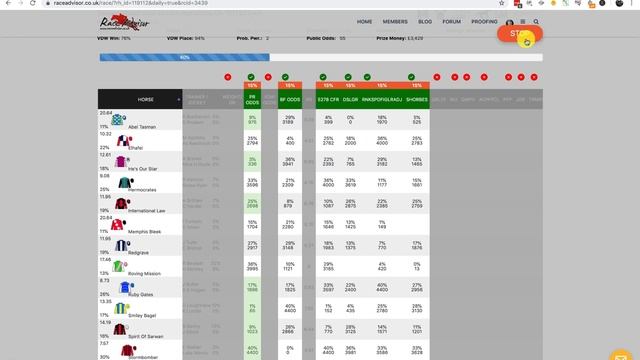
Task: Enable first red X toggle right of SHORBES
Action: click(437, 77)
